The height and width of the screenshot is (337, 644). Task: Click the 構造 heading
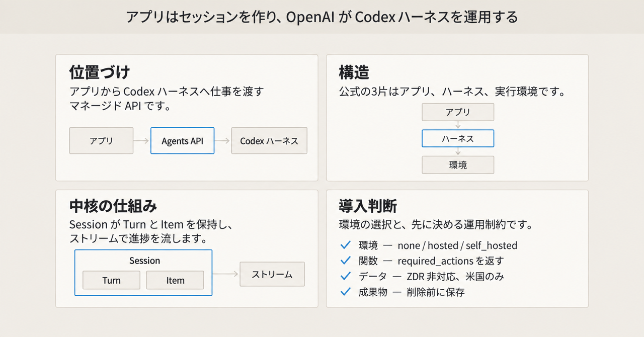coord(354,72)
